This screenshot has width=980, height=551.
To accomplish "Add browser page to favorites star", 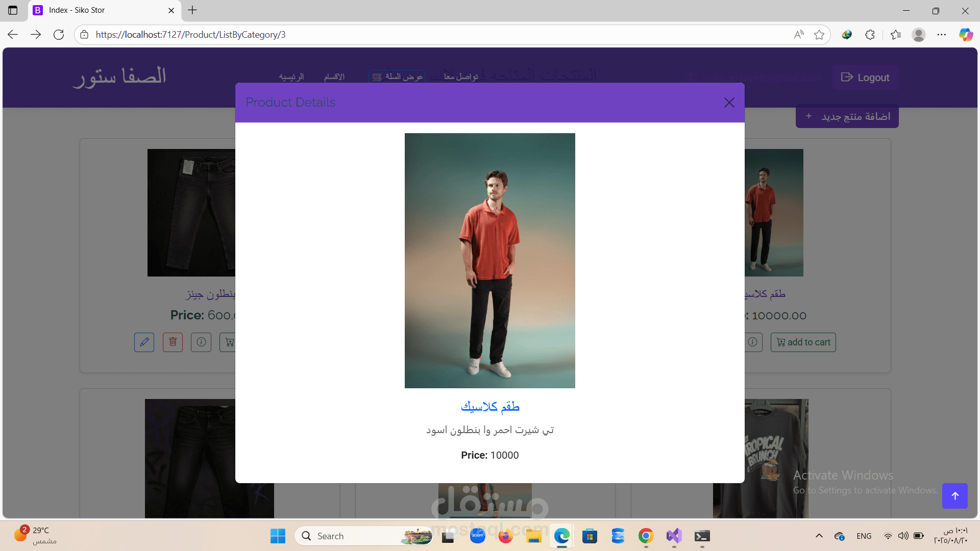I will tap(819, 35).
